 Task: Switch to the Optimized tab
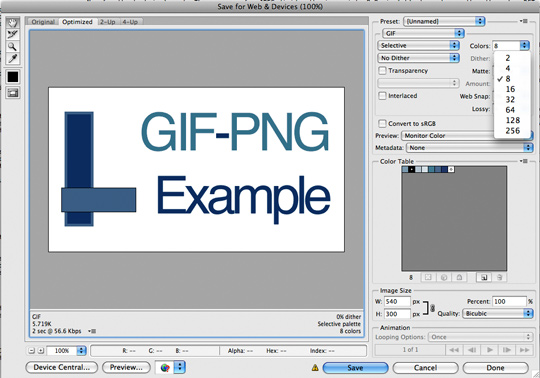pyautogui.click(x=77, y=22)
